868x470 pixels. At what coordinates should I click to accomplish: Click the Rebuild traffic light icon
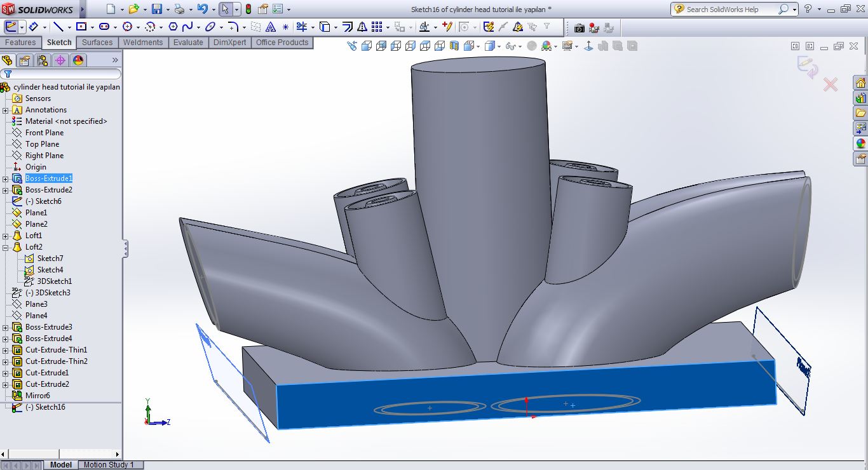[x=248, y=9]
